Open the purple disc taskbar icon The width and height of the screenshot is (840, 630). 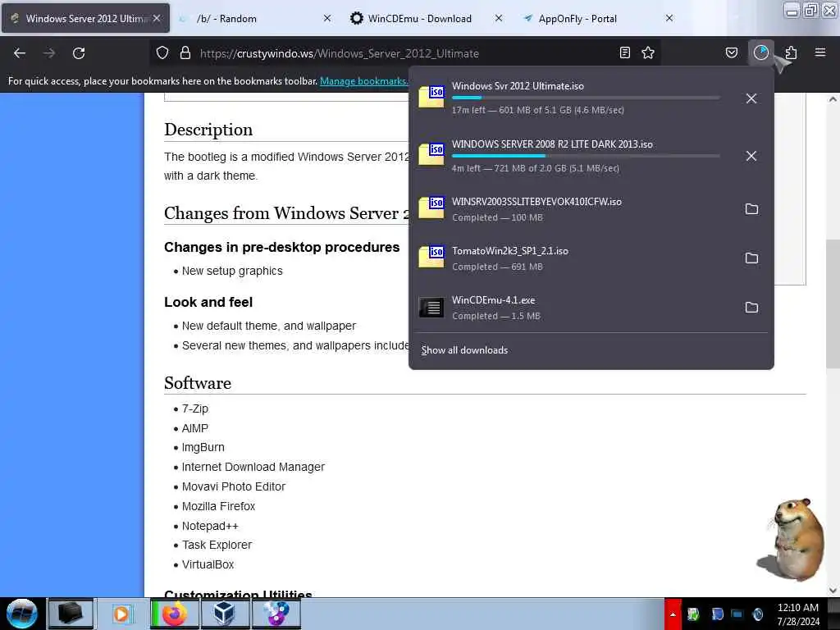(x=276, y=614)
